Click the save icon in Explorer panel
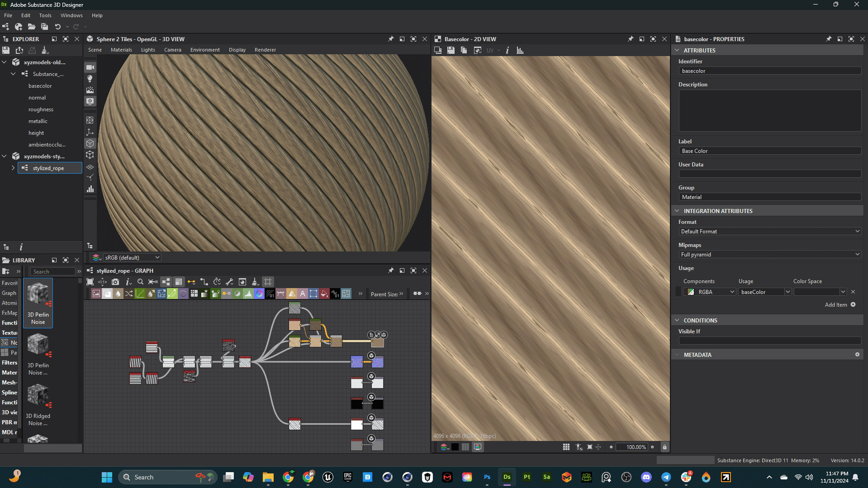Image resolution: width=868 pixels, height=488 pixels. 6,50
